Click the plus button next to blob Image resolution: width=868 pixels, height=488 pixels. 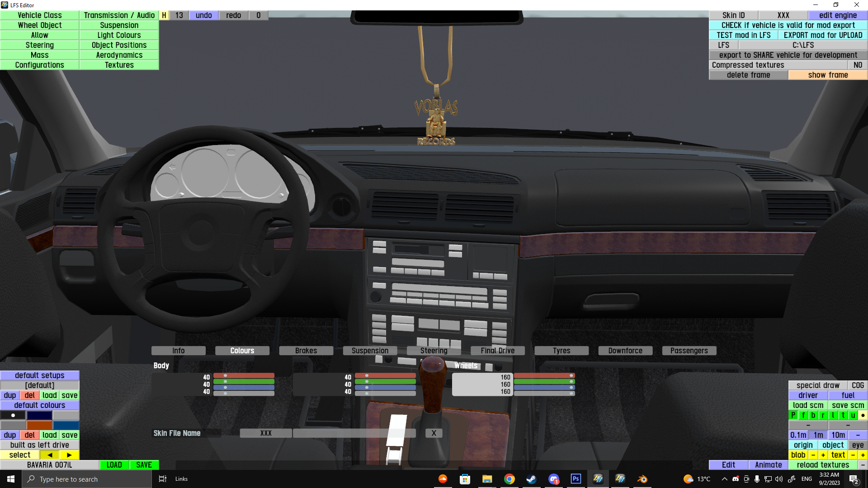[x=823, y=455]
